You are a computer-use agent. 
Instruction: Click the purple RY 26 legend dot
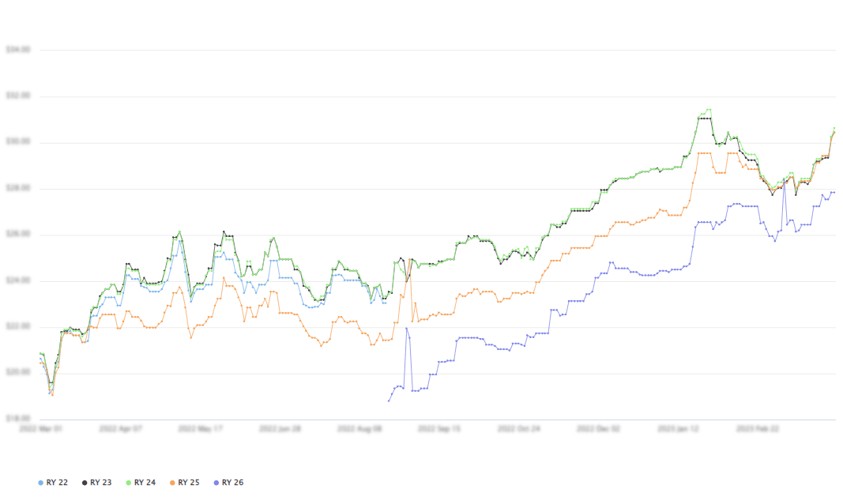click(x=216, y=483)
